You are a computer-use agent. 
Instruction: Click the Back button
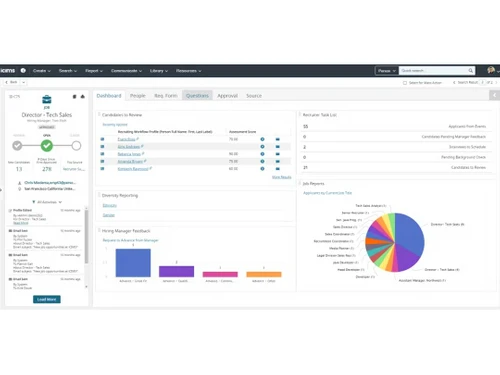click(12, 82)
